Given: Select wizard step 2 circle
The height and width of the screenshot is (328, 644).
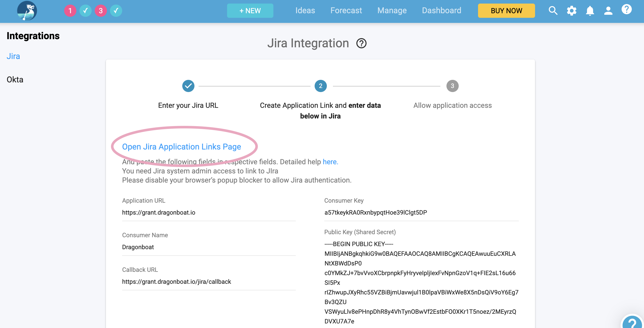Looking at the screenshot, I should (x=320, y=86).
